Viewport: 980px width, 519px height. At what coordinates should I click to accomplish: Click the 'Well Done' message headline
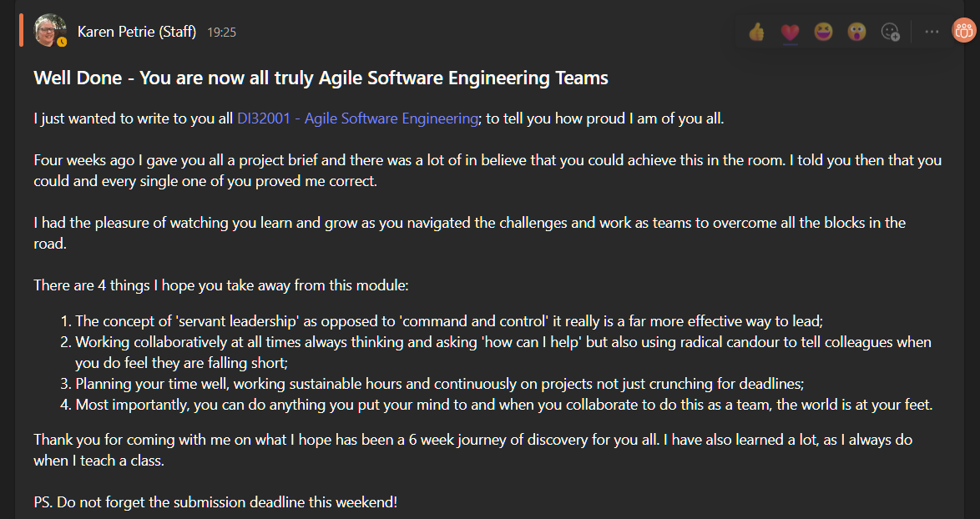click(x=321, y=78)
